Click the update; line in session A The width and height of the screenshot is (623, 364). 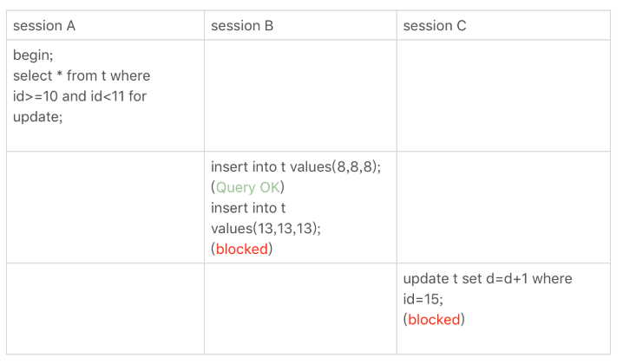point(38,117)
